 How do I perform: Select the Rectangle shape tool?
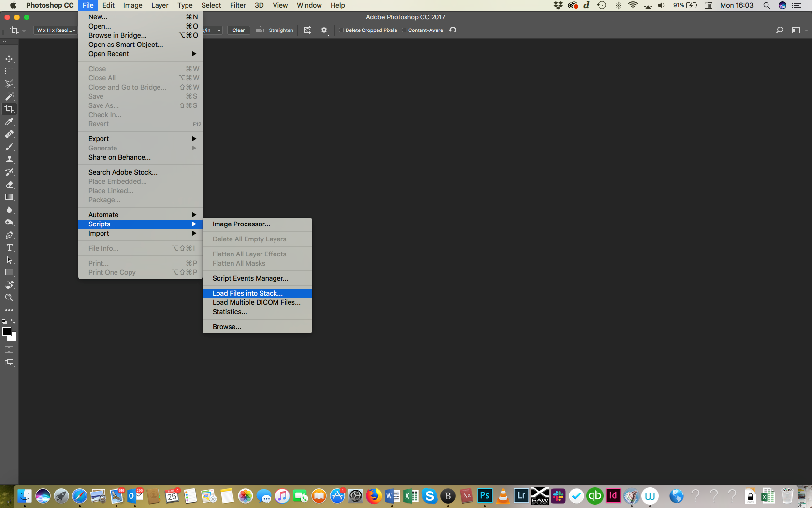click(9, 272)
